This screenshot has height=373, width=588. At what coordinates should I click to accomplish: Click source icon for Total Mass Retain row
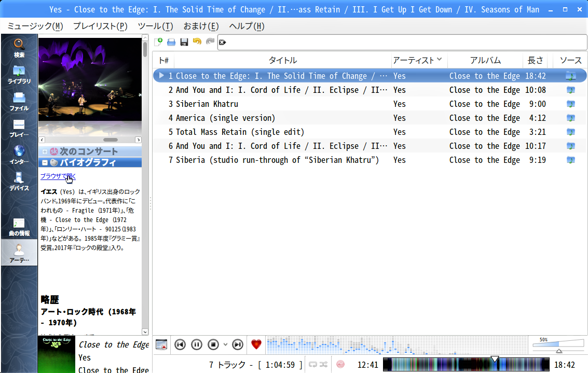[x=570, y=132]
